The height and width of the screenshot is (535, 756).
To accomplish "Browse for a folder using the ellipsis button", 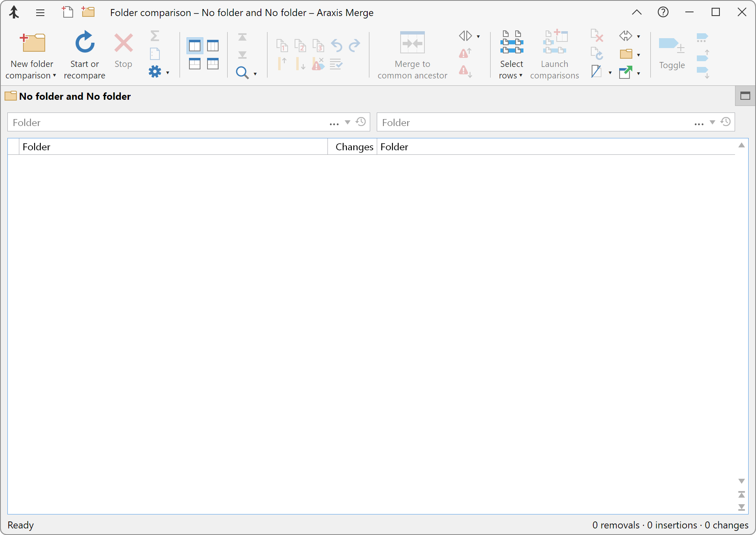I will (334, 122).
